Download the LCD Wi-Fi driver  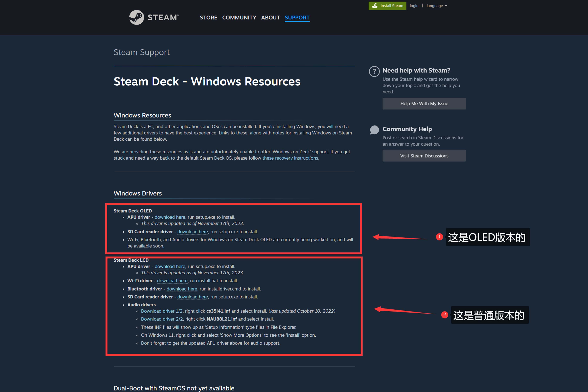[172, 281]
